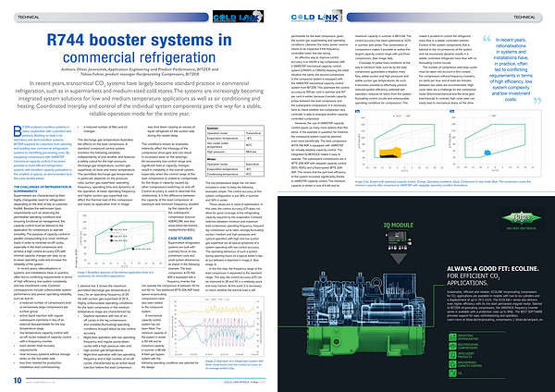Click the Image 2 time-series operation chart
Image resolution: width=555 pixels, height=392 pixels.
click(x=216, y=326)
